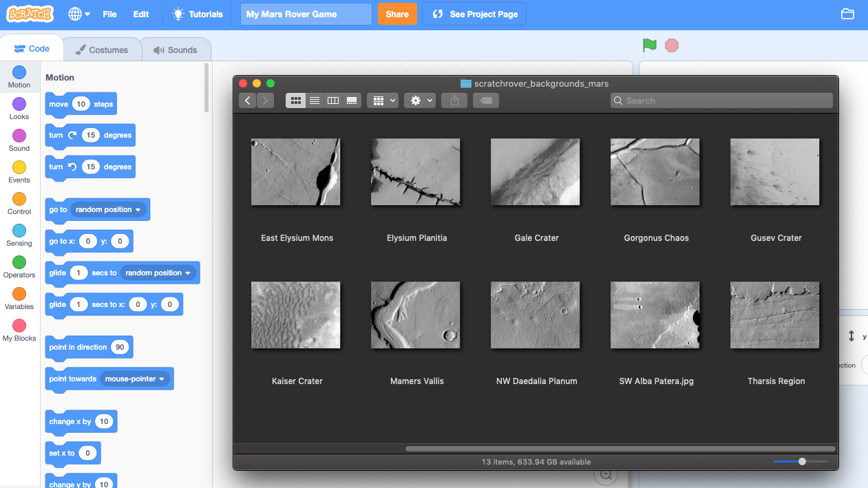Select the Gale Crater thumbnail
Screen dimensions: 868x488
[536, 171]
